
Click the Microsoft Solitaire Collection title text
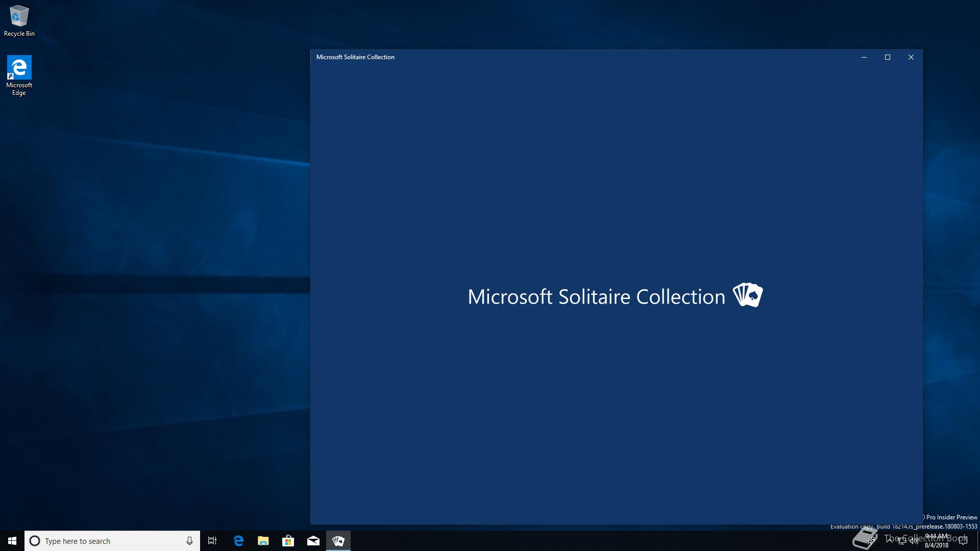355,57
